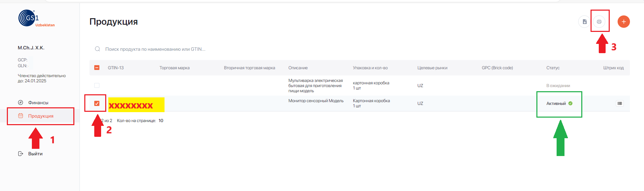Image resolution: width=644 pixels, height=191 pixels.
Task: Click the Статус column header
Action: pyautogui.click(x=552, y=68)
